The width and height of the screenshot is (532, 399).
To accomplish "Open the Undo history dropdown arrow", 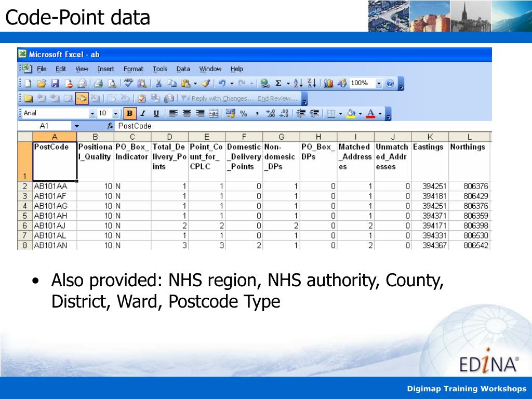I will point(232,84).
